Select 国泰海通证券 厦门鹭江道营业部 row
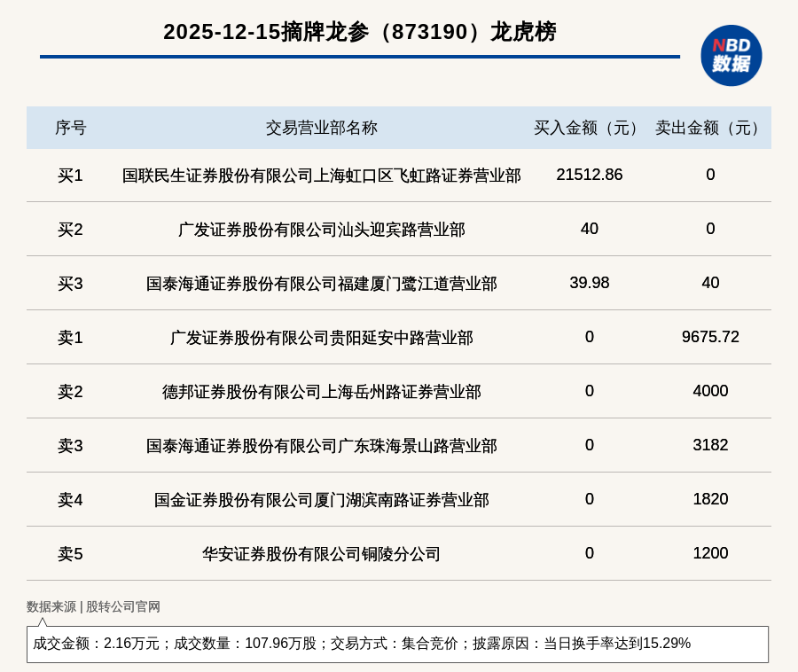 point(321,284)
